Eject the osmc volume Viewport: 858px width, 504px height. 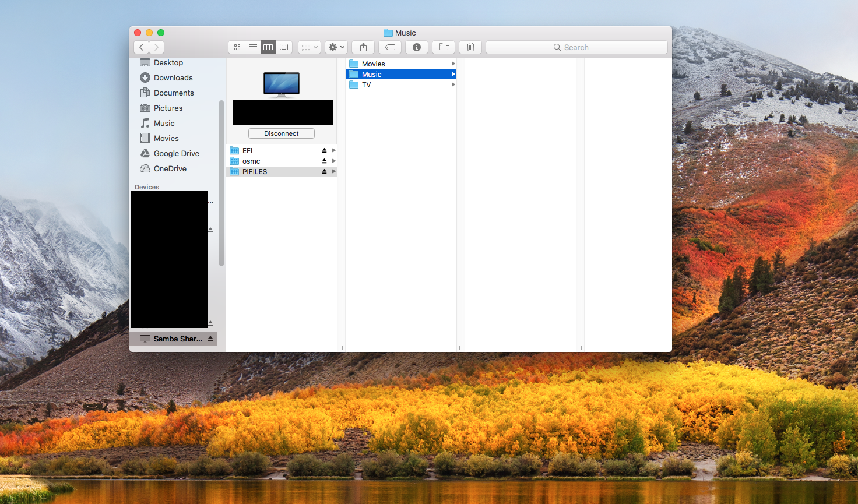(324, 161)
